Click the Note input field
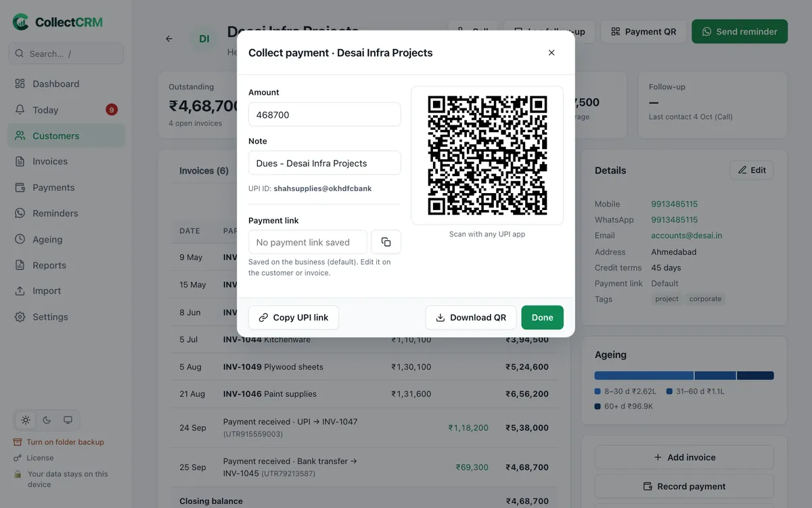The height and width of the screenshot is (508, 812). pyautogui.click(x=325, y=163)
